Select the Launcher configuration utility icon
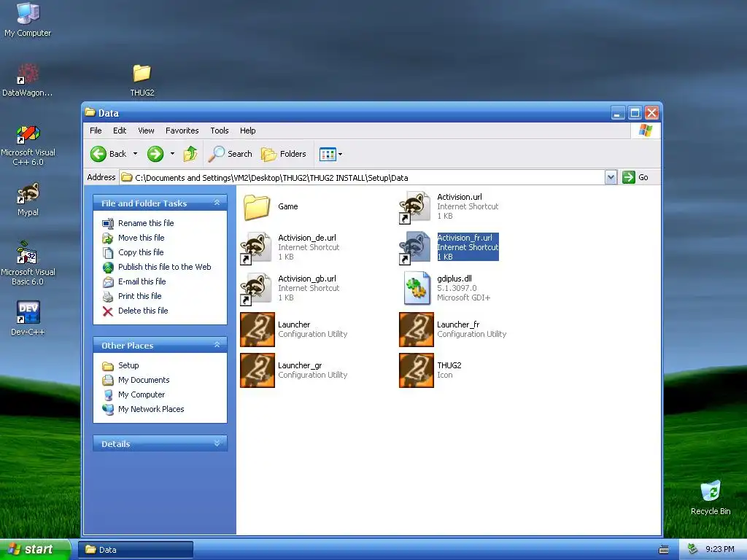This screenshot has height=560, width=747. click(258, 330)
